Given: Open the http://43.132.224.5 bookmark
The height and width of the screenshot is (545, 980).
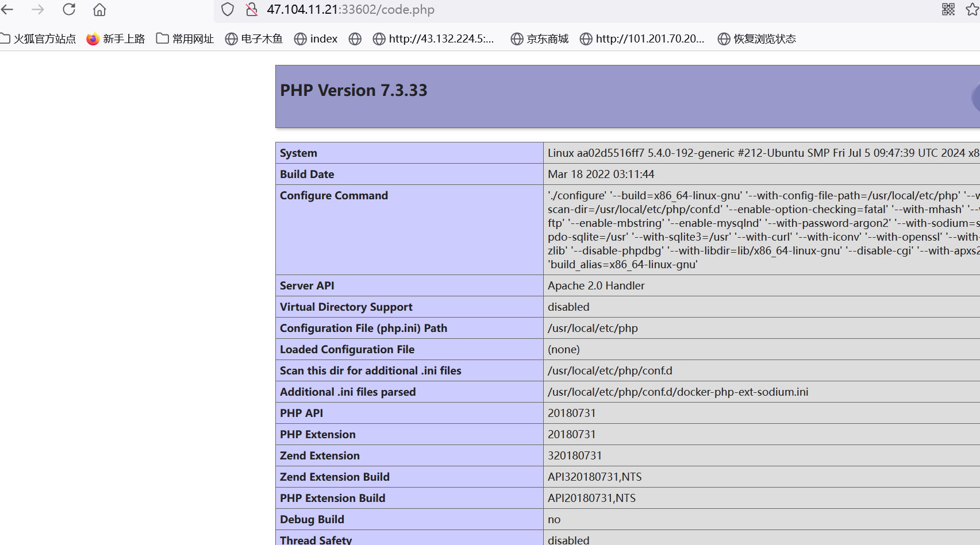Looking at the screenshot, I should pyautogui.click(x=433, y=38).
